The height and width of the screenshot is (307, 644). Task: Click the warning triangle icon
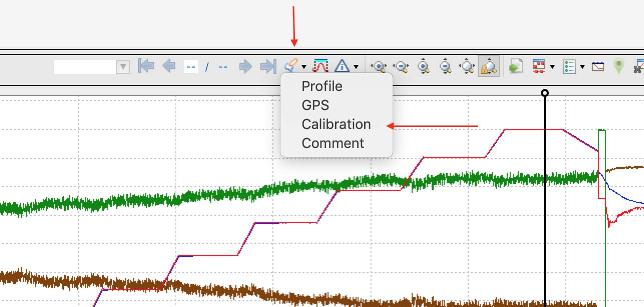coord(342,65)
